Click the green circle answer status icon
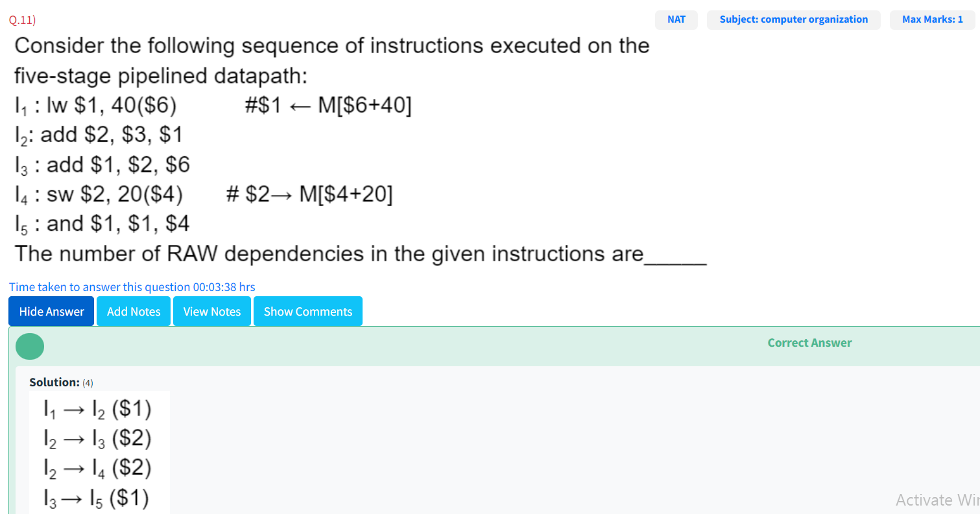 (x=30, y=346)
